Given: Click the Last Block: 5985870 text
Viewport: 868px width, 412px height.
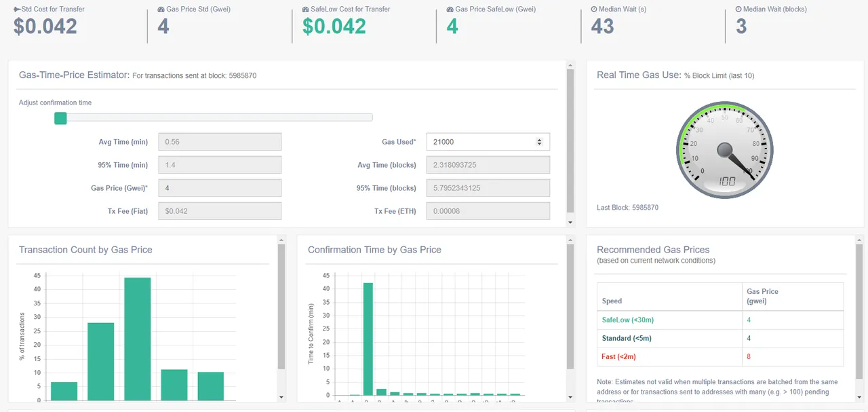Looking at the screenshot, I should point(627,208).
